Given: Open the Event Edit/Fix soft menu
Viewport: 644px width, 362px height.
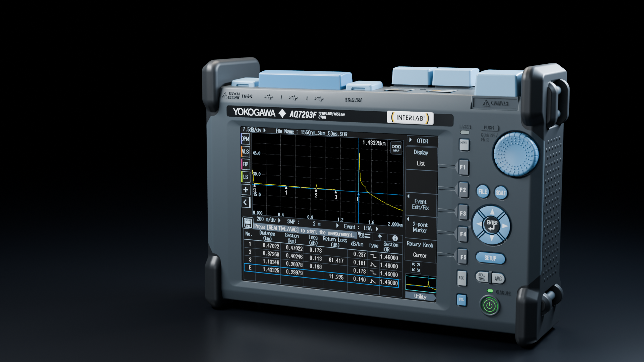Looking at the screenshot, I should tap(421, 204).
